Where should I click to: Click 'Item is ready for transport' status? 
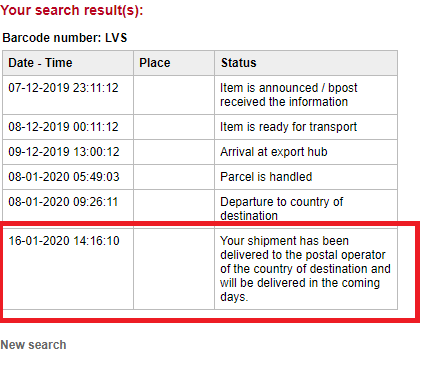click(x=289, y=127)
